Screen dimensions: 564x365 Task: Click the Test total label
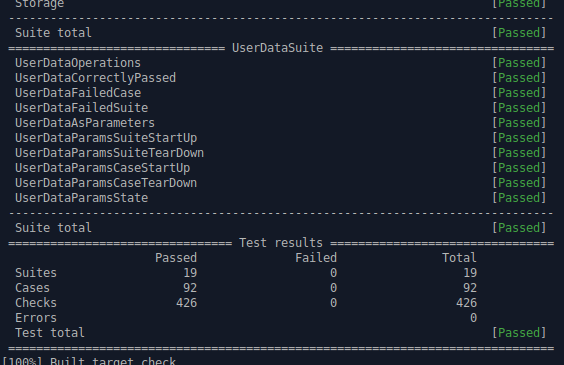[x=50, y=333]
